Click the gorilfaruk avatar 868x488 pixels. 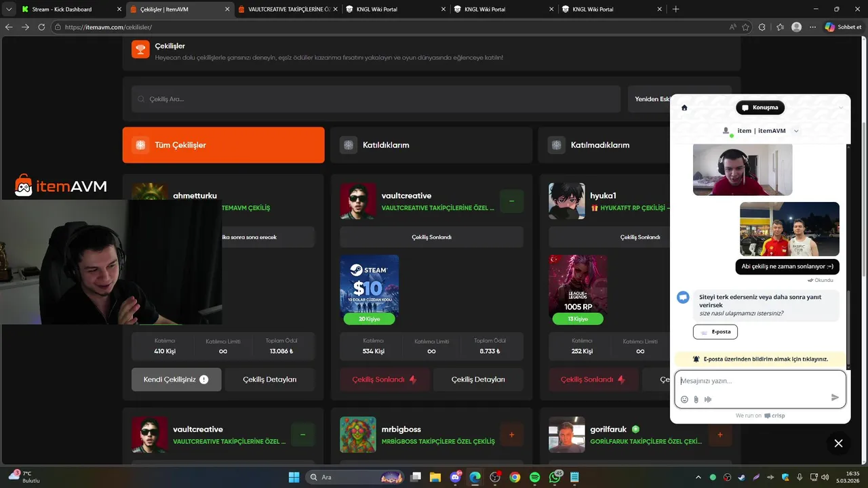[x=566, y=434]
